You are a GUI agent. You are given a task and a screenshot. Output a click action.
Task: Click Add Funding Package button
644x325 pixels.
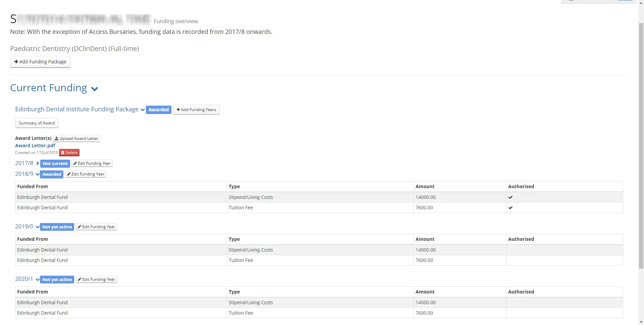click(x=40, y=62)
